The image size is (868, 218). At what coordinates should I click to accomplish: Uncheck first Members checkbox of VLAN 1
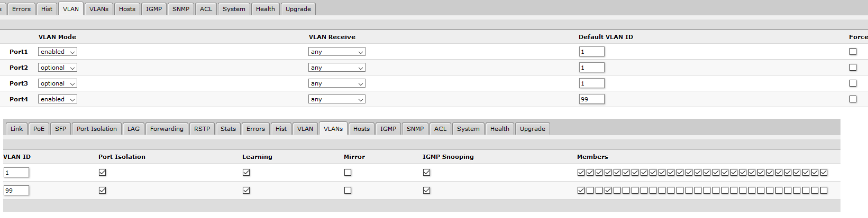tap(581, 173)
